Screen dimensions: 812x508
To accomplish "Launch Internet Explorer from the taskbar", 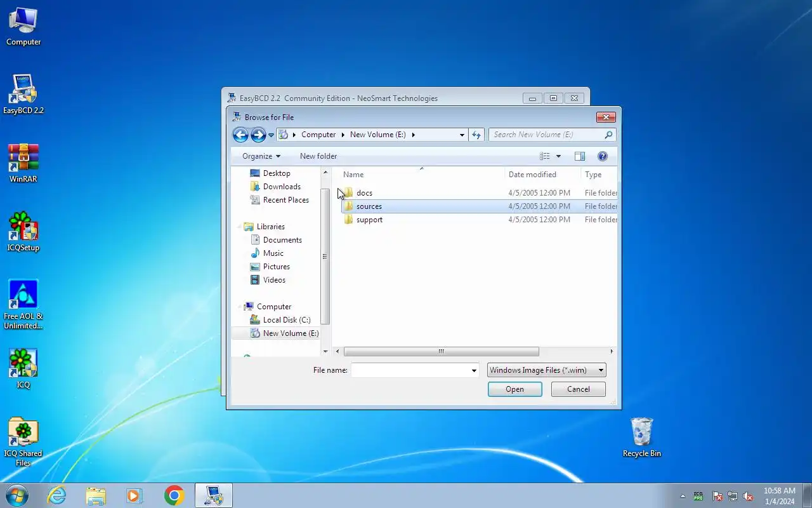I will [57, 495].
